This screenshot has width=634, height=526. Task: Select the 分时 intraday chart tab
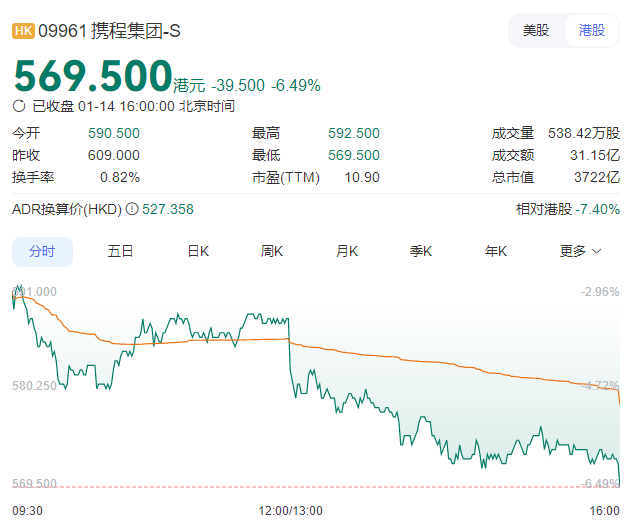tap(42, 252)
